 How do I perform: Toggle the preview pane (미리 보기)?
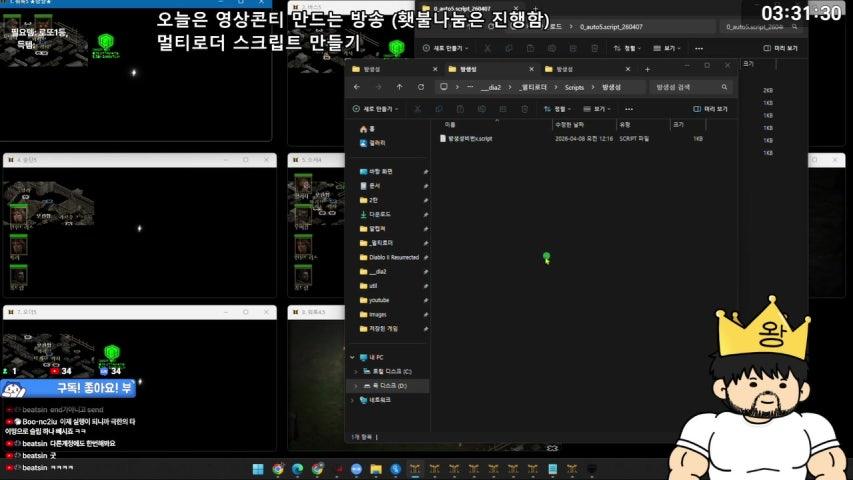coord(710,108)
